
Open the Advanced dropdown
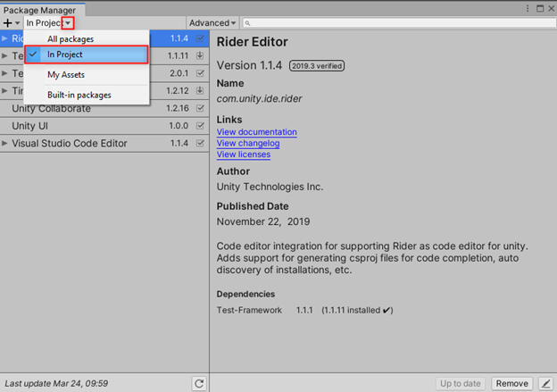click(212, 23)
